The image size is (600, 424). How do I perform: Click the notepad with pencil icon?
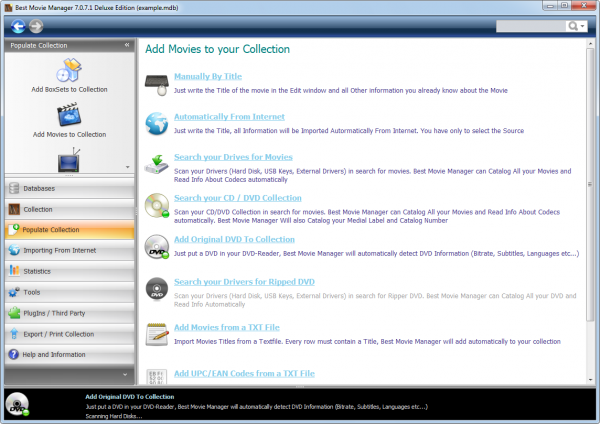[157, 334]
